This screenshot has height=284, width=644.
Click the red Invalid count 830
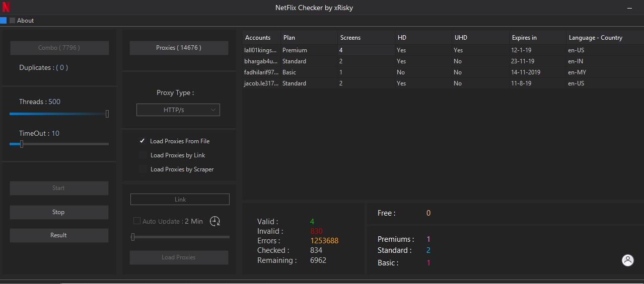(x=316, y=231)
